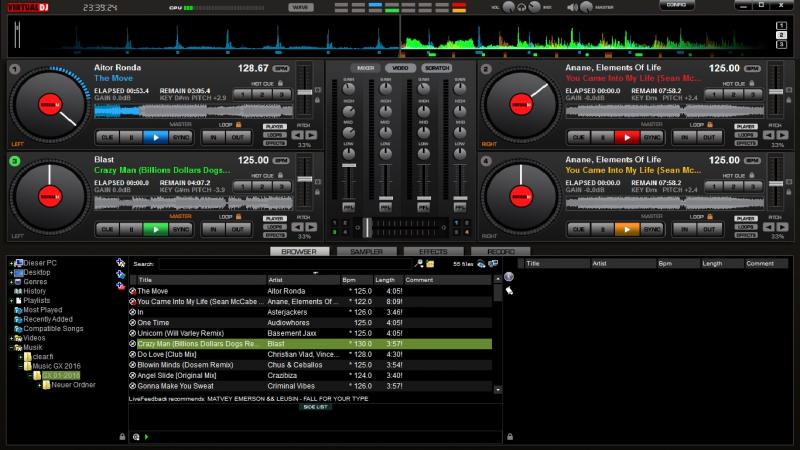This screenshot has height=450, width=800.
Task: Click the master speaker volume icon
Action: [x=572, y=7]
